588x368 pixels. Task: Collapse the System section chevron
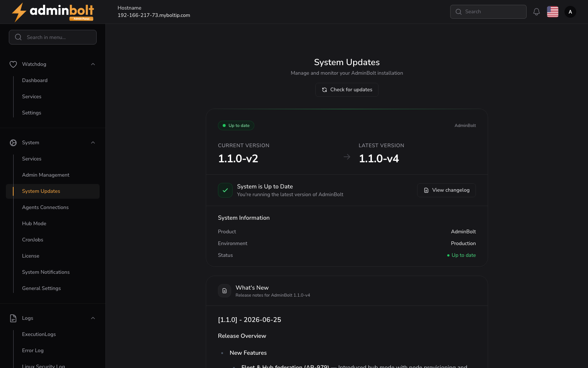click(x=93, y=143)
